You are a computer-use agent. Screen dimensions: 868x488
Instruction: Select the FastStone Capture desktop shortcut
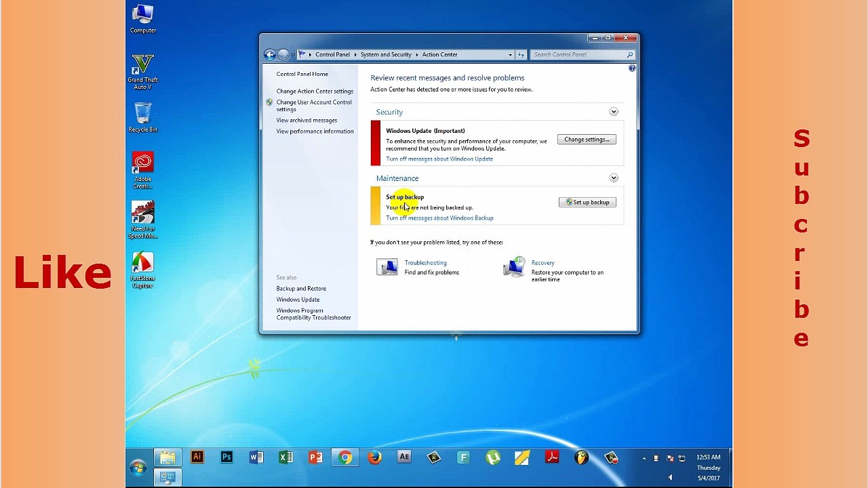(x=143, y=270)
